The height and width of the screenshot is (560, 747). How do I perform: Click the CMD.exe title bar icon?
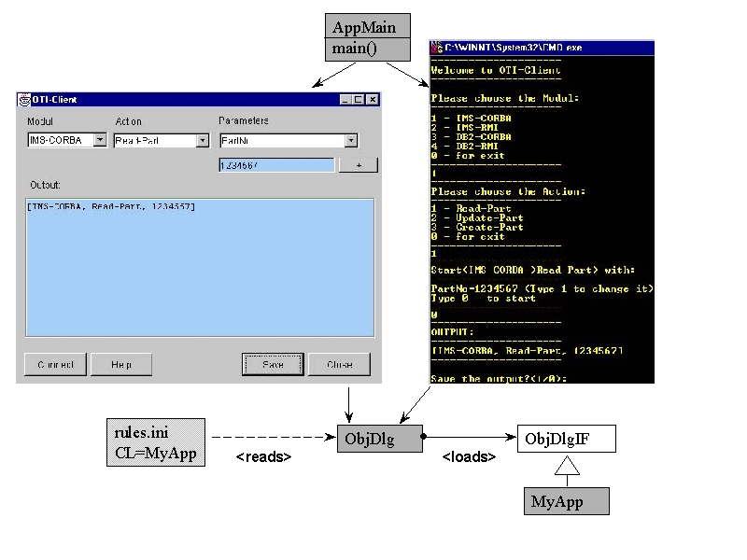(435, 47)
